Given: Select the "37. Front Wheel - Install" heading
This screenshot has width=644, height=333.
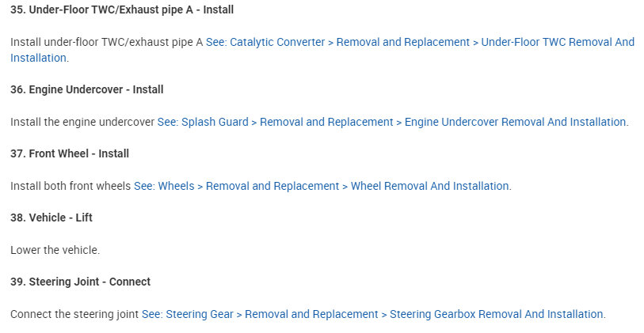Looking at the screenshot, I should 70,153.
